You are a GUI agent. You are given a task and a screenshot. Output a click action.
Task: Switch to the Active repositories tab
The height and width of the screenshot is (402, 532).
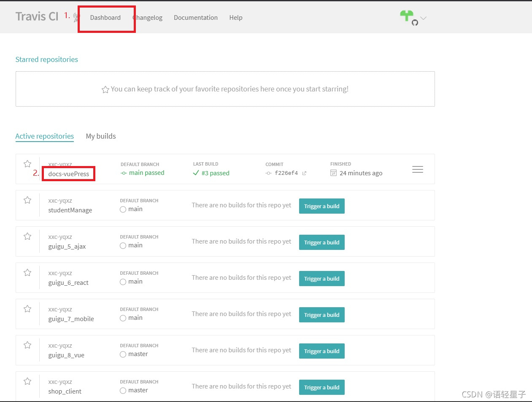point(45,136)
